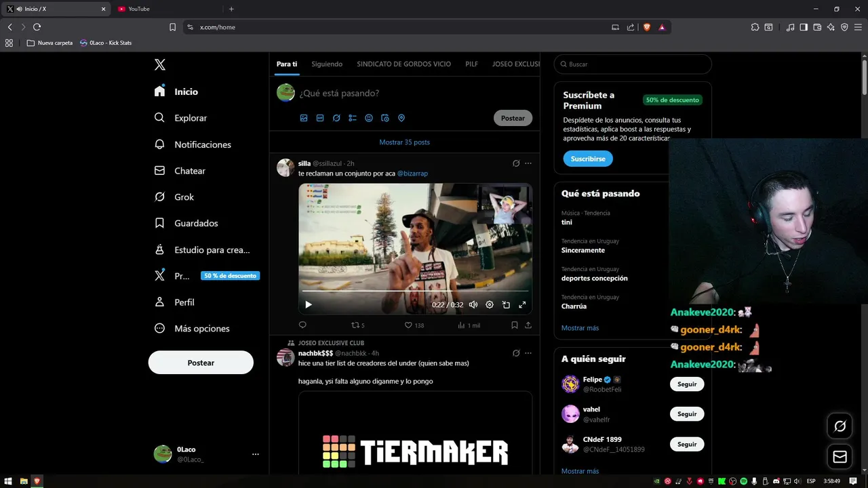The image size is (868, 488).
Task: Follow Felipe with Seguir button
Action: [687, 384]
